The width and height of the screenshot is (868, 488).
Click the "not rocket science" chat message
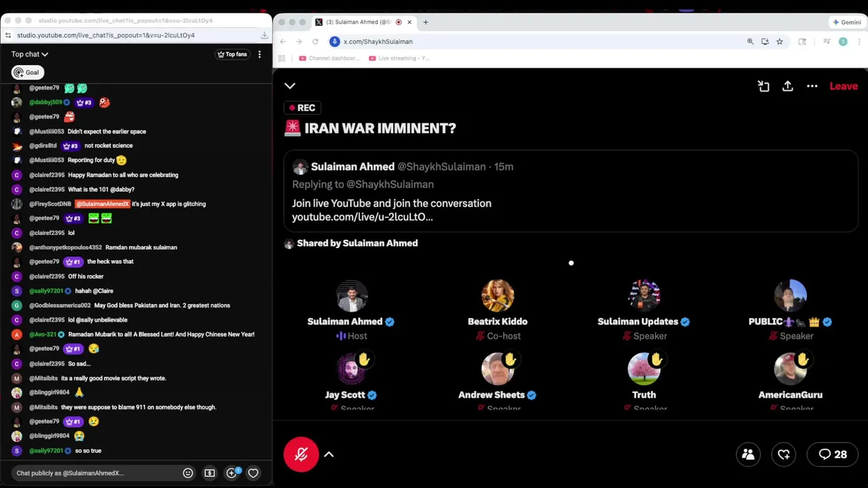(x=108, y=146)
